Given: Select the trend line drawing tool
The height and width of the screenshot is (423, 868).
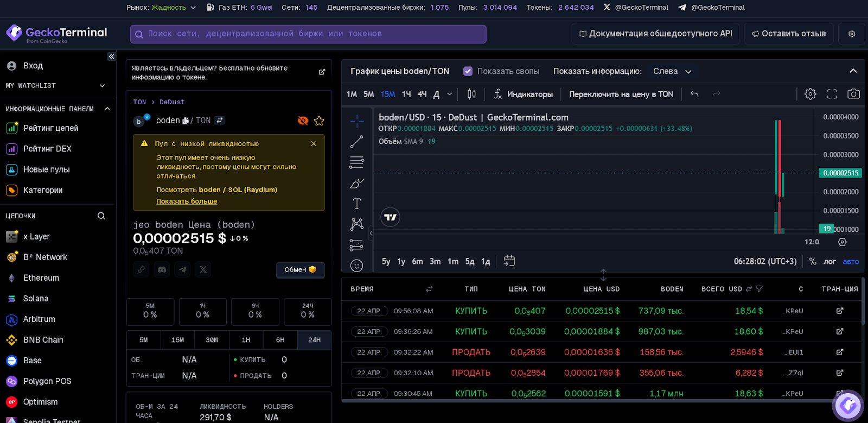Looking at the screenshot, I should (356, 142).
